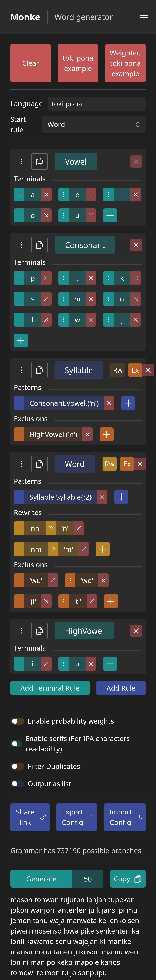
Task: Add a new Vowel terminal
Action: point(110,216)
